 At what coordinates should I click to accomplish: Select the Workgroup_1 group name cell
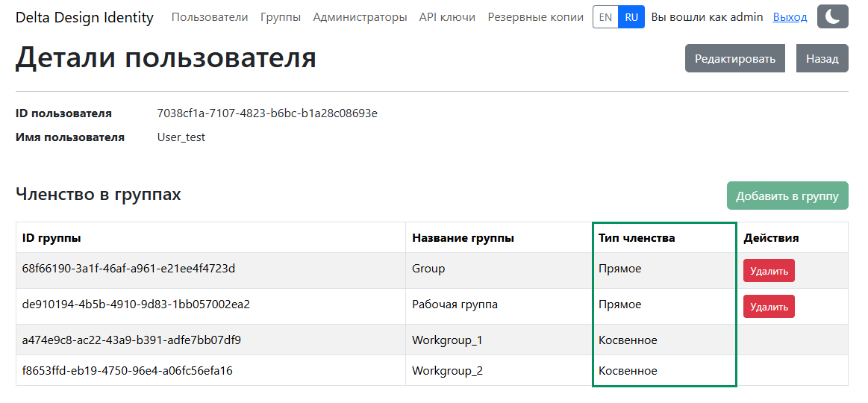[x=447, y=340]
